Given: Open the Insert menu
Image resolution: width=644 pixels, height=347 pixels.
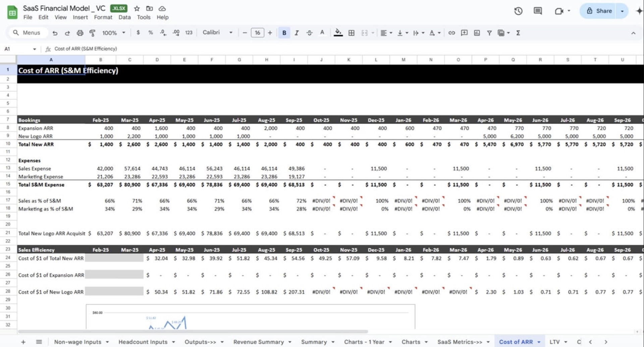Looking at the screenshot, I should [80, 17].
